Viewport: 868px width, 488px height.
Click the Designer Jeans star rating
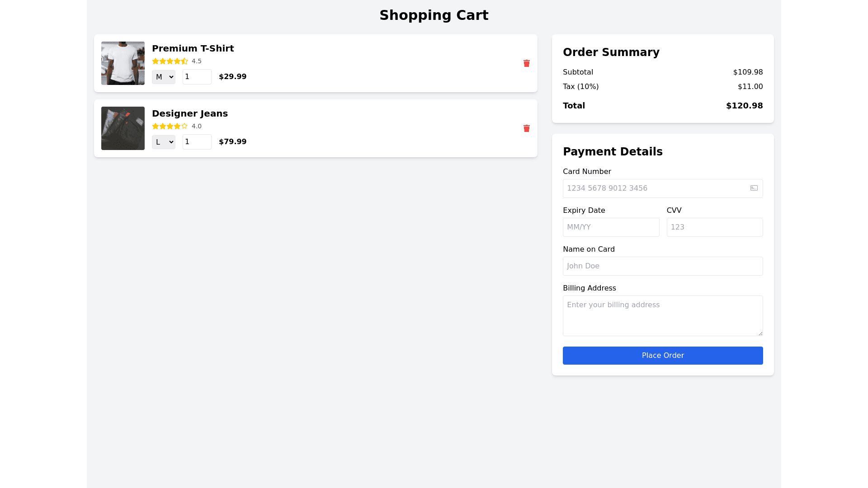(170, 126)
